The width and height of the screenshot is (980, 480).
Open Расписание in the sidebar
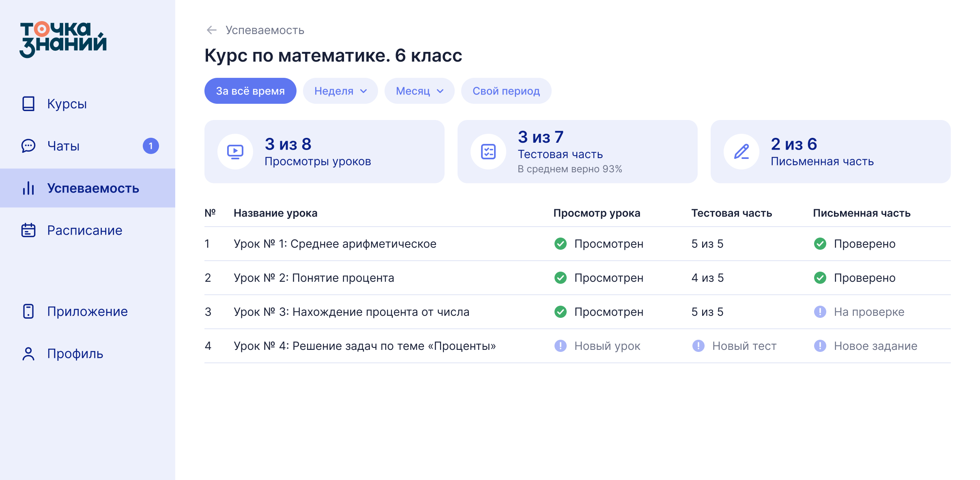pyautogui.click(x=88, y=230)
